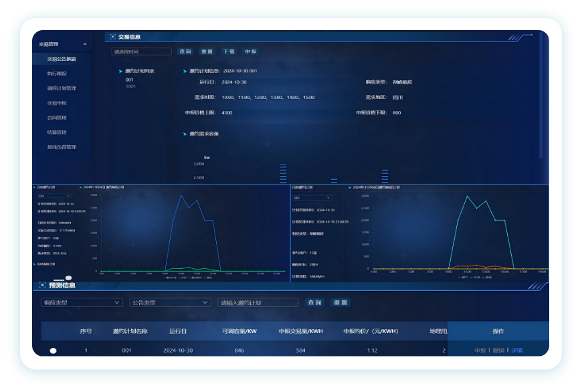Click the arrow beside 邀约计划列表
This screenshot has width=582, height=392.
[x=120, y=72]
